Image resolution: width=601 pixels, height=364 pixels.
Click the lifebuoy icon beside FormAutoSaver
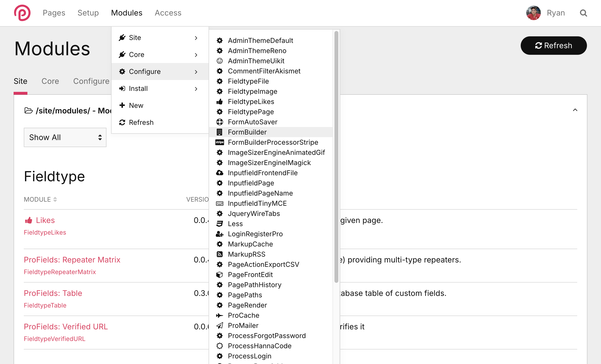(219, 122)
